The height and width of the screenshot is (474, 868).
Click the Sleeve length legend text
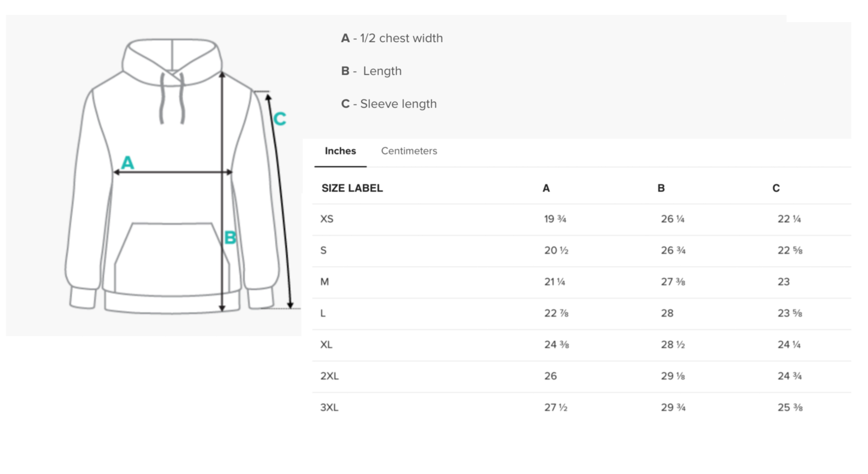click(x=398, y=104)
